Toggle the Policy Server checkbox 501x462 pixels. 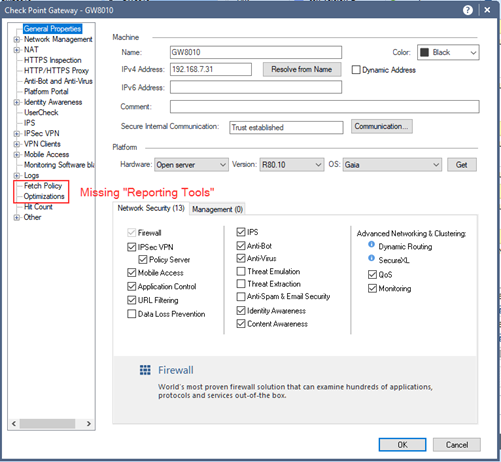click(x=143, y=260)
